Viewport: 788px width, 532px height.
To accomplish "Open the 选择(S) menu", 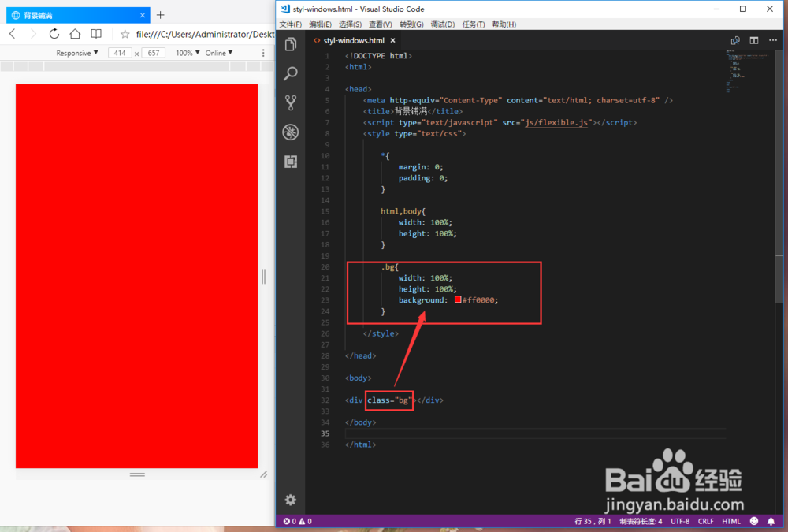I will (x=351, y=24).
